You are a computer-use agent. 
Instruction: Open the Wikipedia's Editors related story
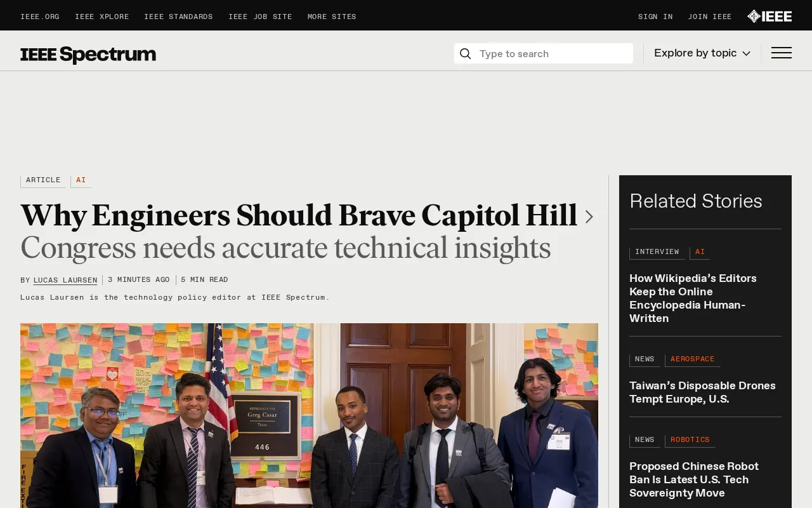693,298
